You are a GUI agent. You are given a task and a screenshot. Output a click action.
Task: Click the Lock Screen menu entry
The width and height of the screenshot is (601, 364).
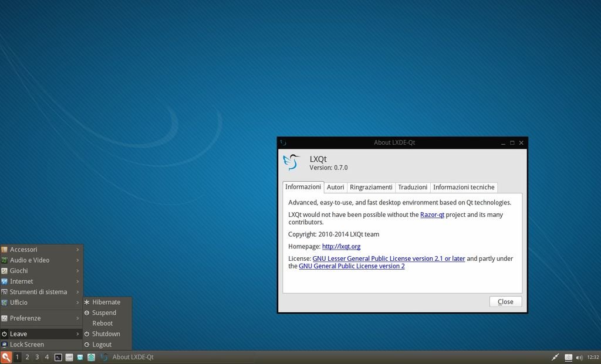(27, 345)
